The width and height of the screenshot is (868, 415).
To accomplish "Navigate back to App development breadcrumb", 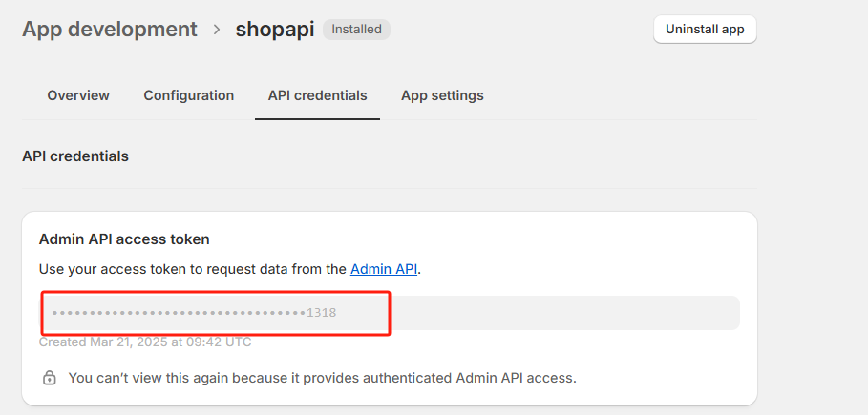I will pos(110,29).
